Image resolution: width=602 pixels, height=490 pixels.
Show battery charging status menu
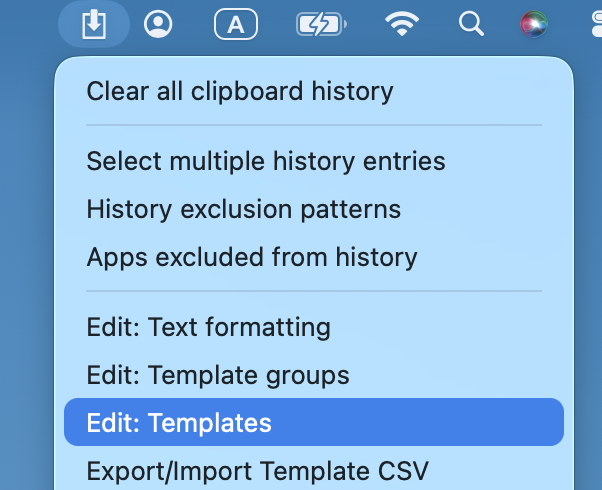click(322, 24)
